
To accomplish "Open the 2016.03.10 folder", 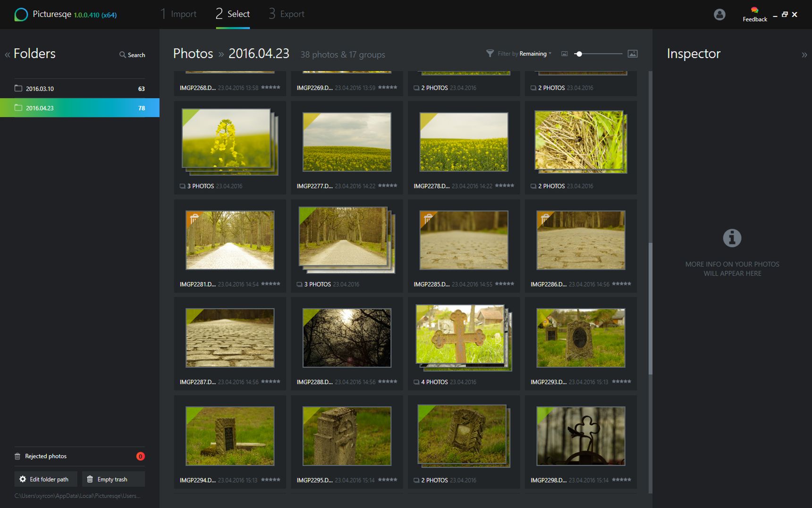I will coord(80,88).
